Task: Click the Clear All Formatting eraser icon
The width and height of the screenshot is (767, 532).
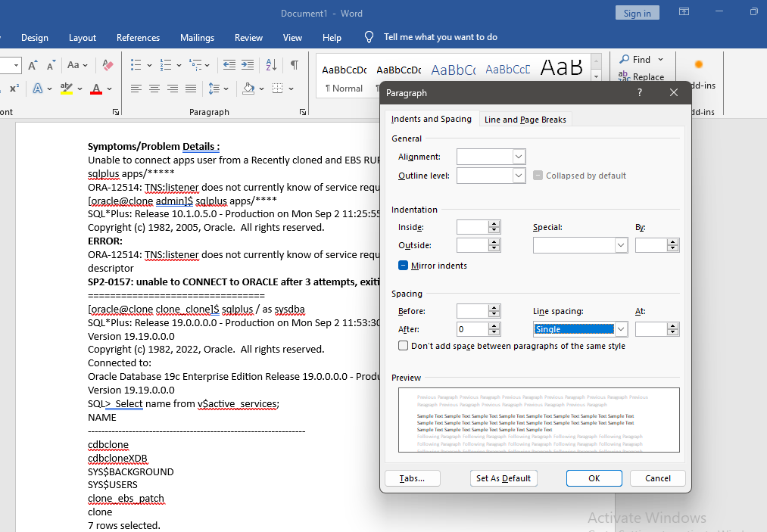Action: click(108, 65)
